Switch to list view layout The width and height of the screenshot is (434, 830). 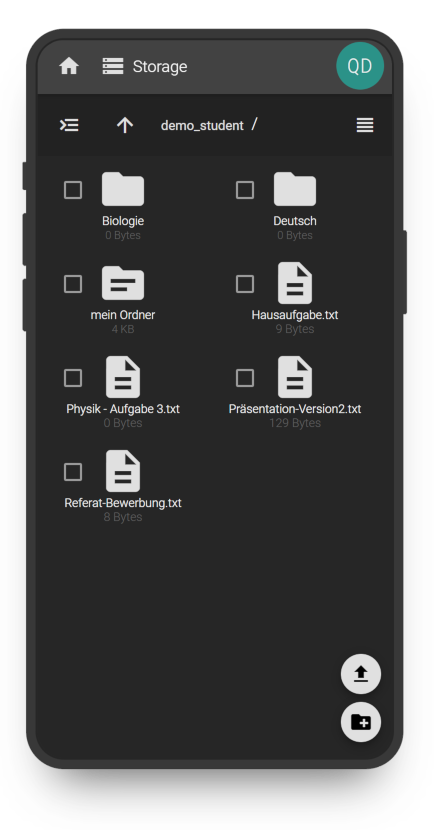[365, 125]
